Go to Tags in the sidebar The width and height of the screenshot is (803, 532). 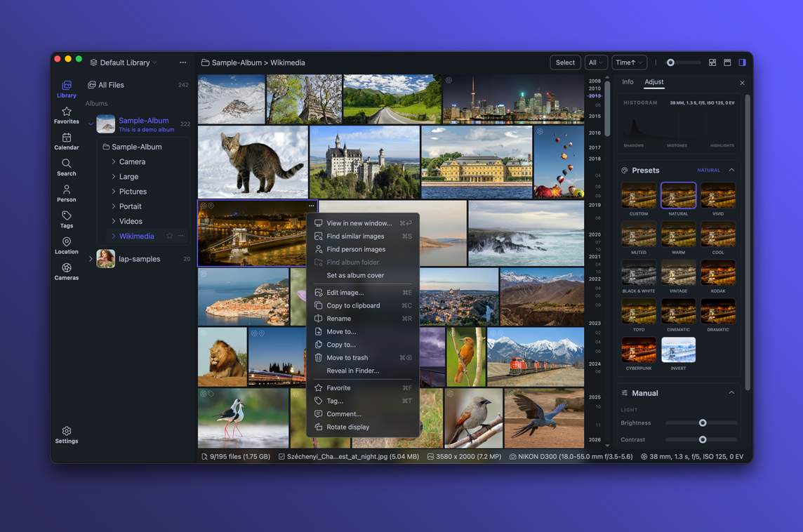point(67,219)
